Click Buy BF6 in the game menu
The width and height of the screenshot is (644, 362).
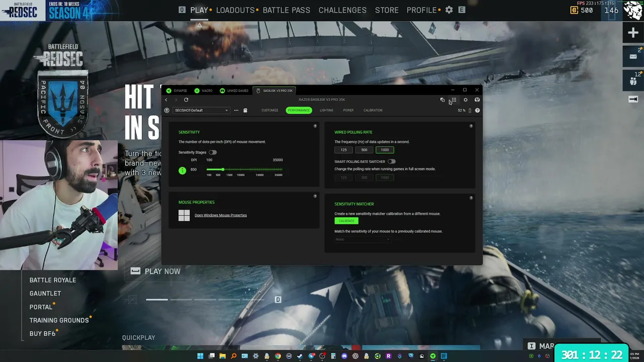pos(42,333)
